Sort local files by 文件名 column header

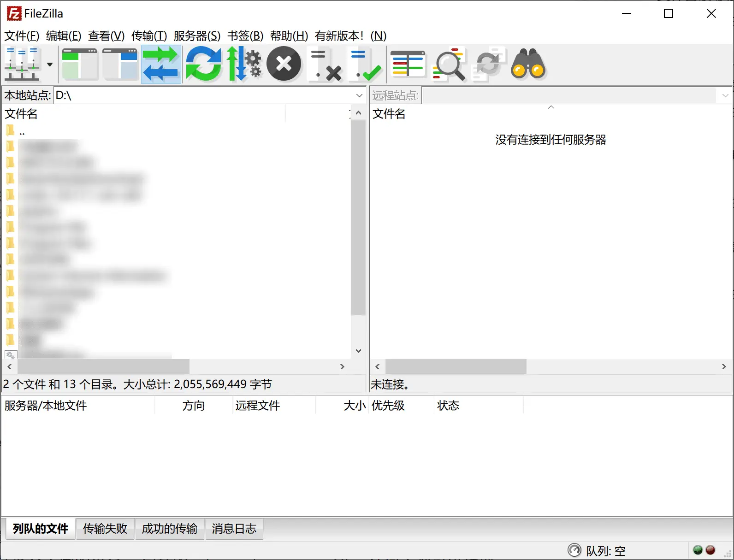point(138,114)
